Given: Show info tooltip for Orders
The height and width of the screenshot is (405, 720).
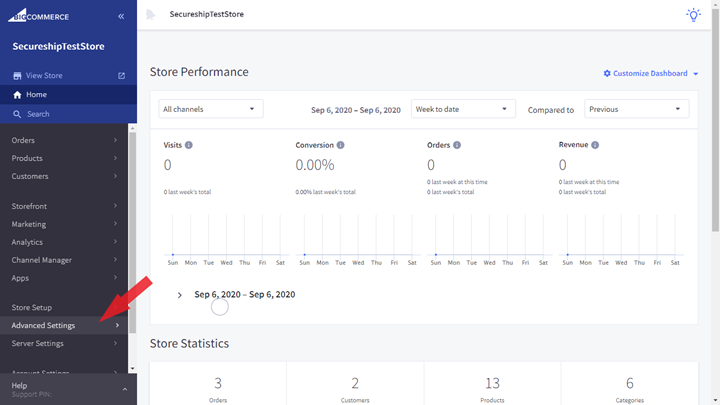Looking at the screenshot, I should point(457,145).
